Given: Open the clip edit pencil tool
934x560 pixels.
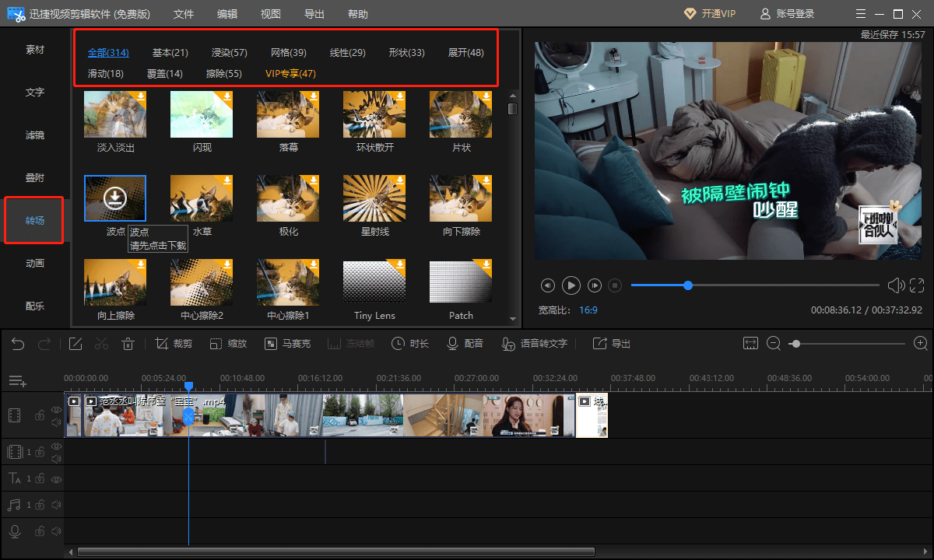Looking at the screenshot, I should [x=75, y=344].
